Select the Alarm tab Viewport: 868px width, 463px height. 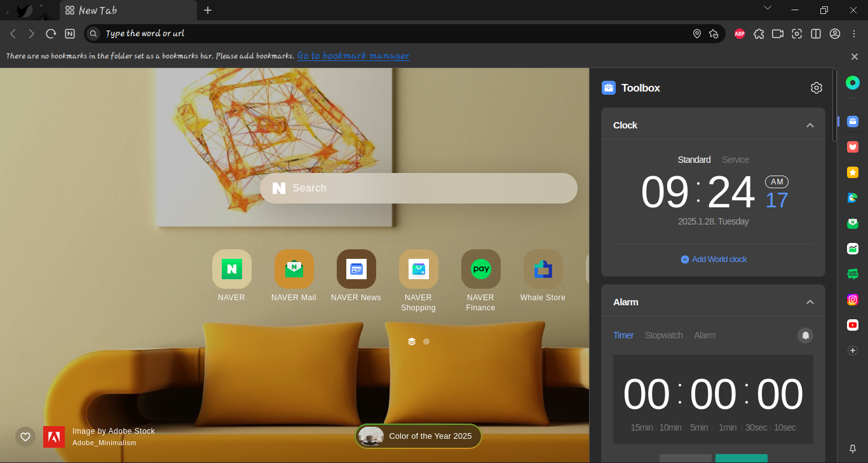tap(705, 335)
